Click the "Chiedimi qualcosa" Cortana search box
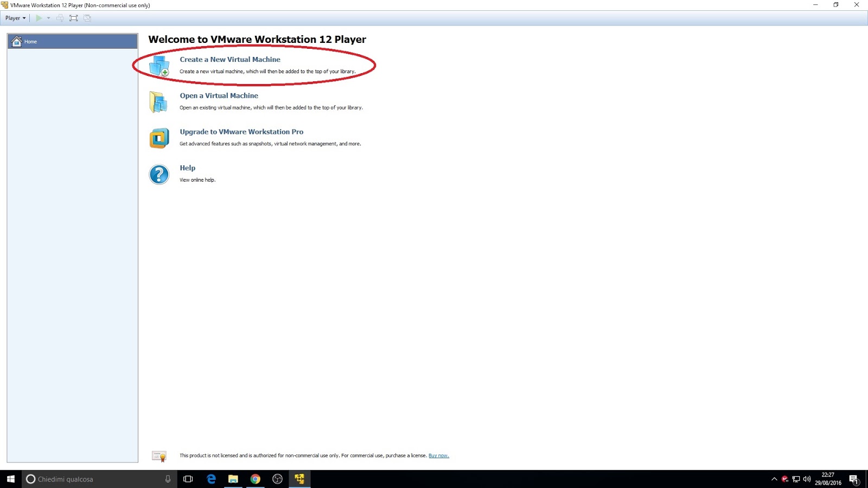Image resolution: width=868 pixels, height=488 pixels. click(x=99, y=479)
